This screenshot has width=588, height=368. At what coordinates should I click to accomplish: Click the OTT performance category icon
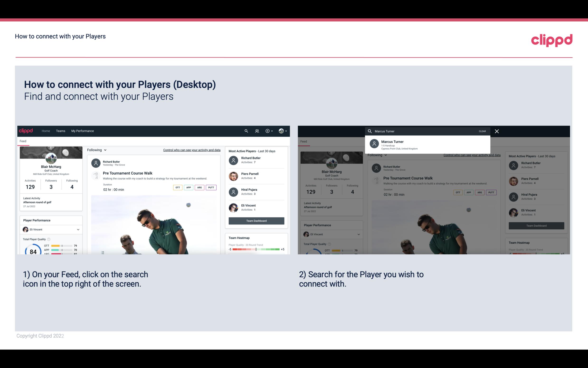[x=177, y=187]
